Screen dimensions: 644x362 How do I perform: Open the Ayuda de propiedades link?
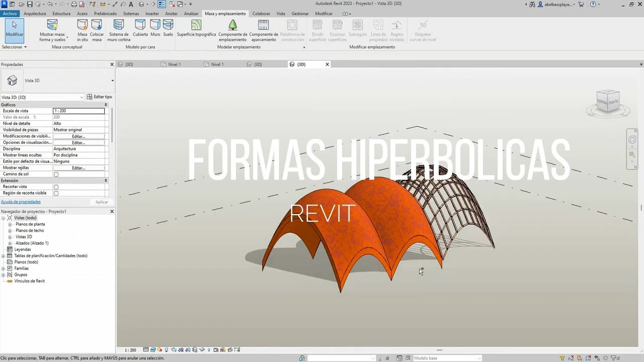tap(21, 202)
